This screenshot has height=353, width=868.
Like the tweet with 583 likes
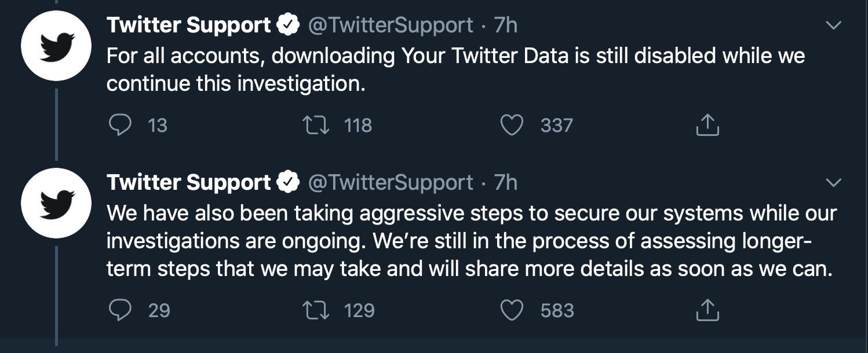[511, 311]
